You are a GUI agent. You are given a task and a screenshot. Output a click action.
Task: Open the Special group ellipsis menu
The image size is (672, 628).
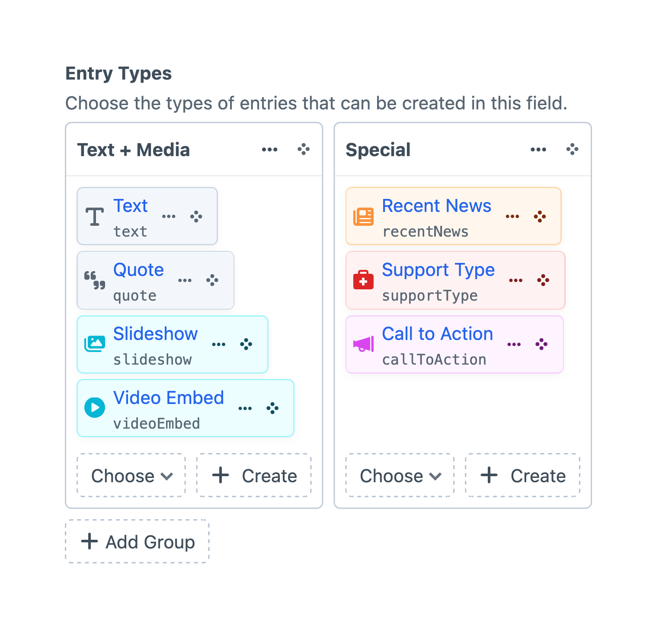pyautogui.click(x=538, y=149)
